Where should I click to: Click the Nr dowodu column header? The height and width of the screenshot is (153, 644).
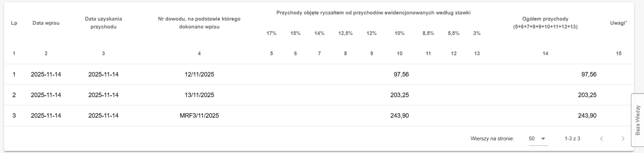point(199,23)
